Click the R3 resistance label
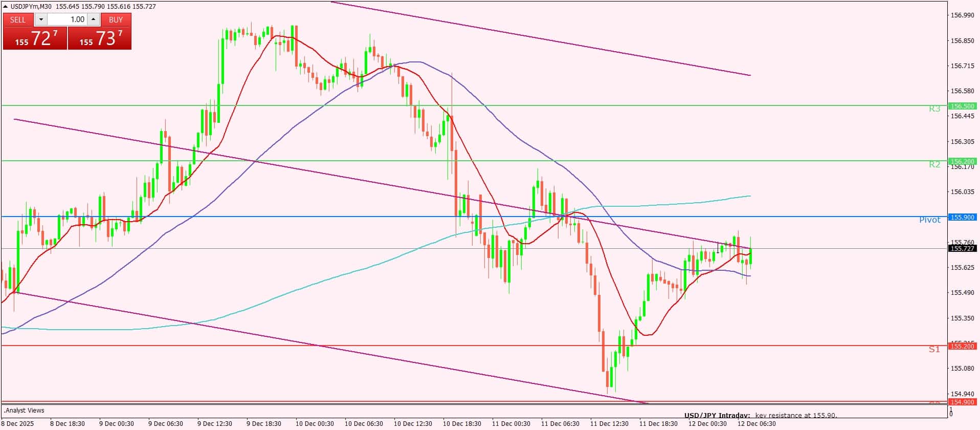 coord(934,109)
